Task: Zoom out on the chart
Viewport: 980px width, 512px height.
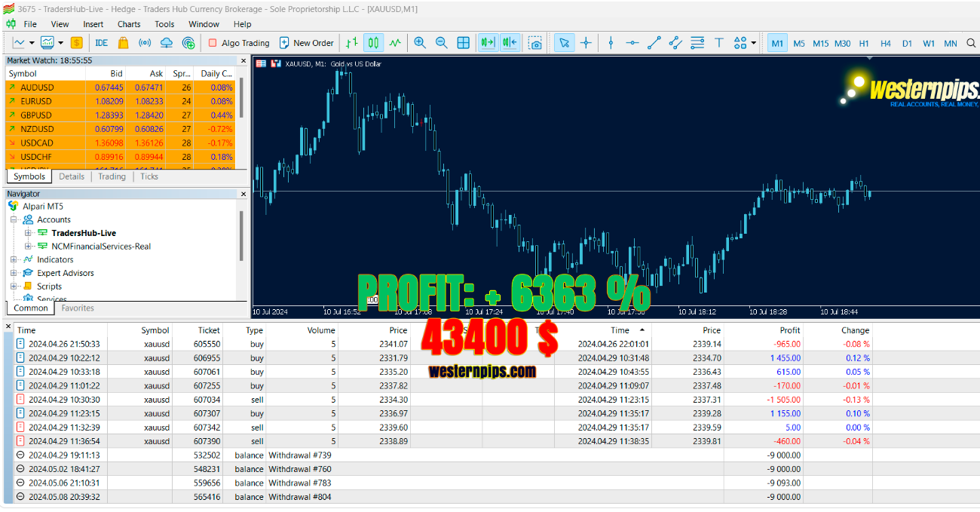Action: [442, 43]
